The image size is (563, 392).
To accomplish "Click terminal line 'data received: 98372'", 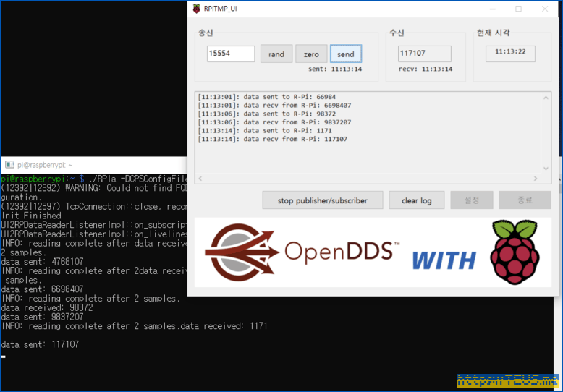I will [x=47, y=307].
